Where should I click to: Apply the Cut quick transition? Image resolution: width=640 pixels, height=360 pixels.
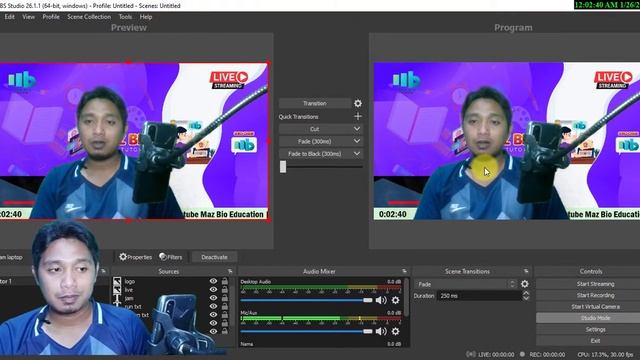coord(315,129)
